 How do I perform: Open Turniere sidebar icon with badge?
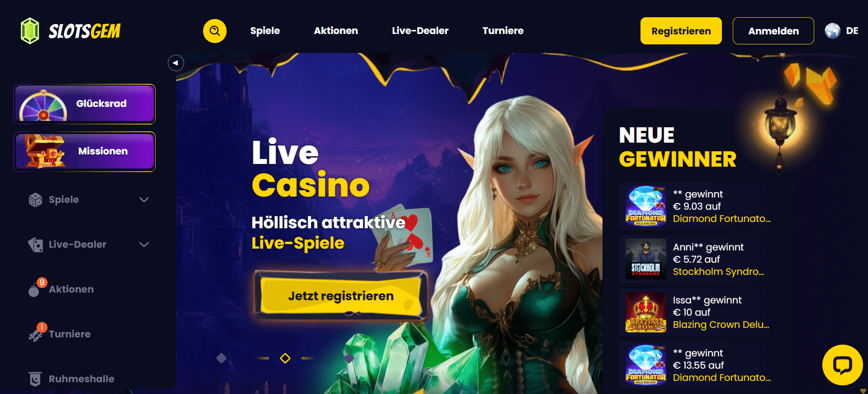[x=35, y=334]
